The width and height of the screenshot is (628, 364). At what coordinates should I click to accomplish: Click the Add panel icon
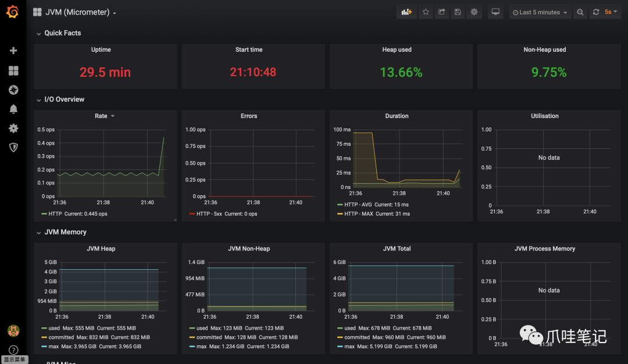[x=406, y=12]
